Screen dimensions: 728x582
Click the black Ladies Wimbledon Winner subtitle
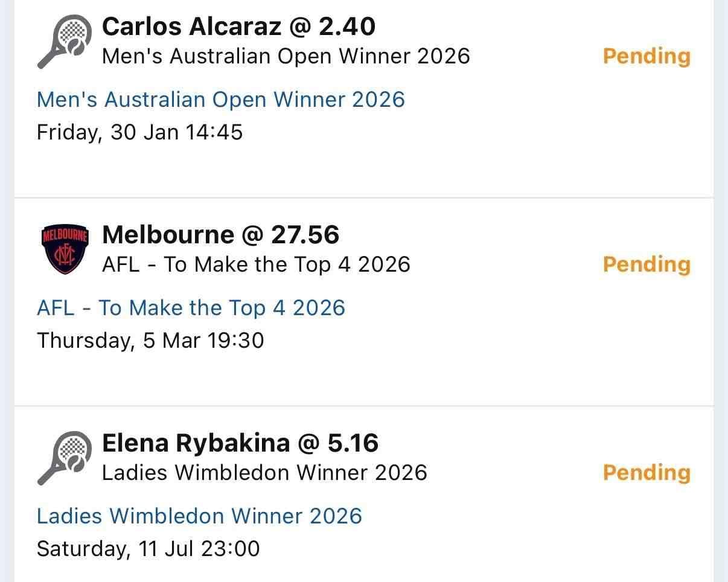pos(264,473)
